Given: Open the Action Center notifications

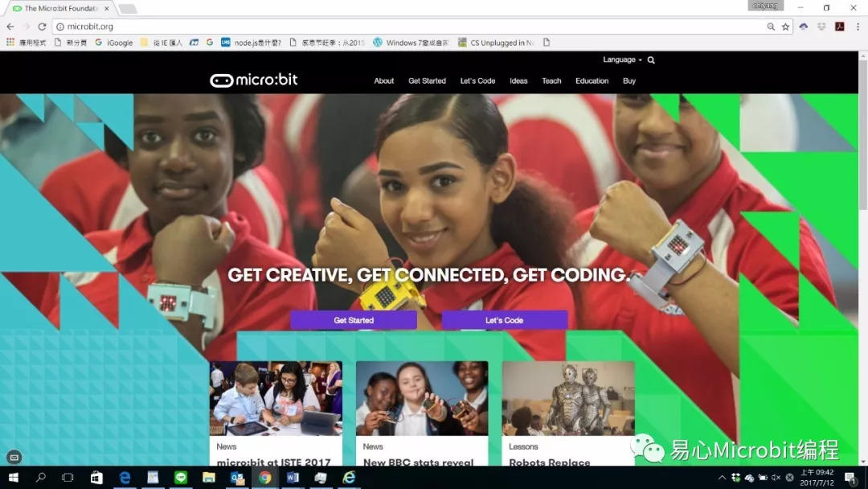Looking at the screenshot, I should (x=850, y=478).
